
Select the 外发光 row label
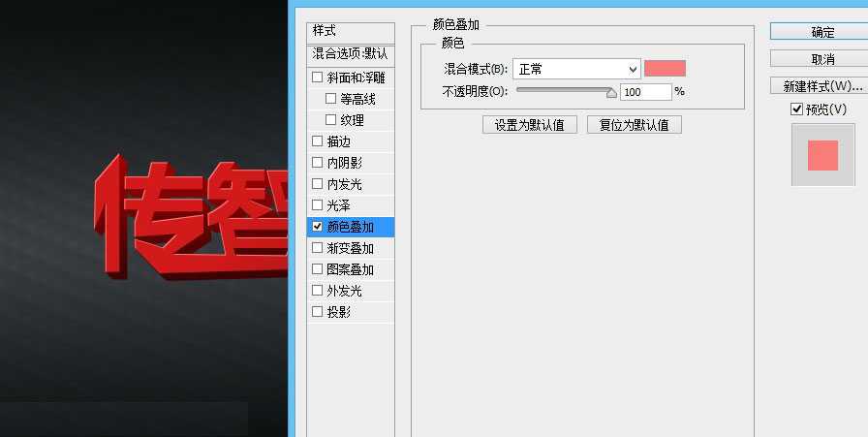pos(344,291)
